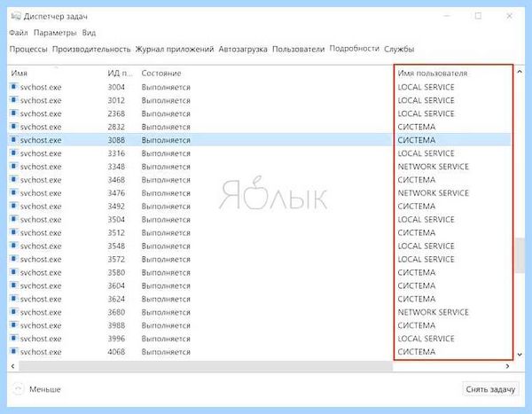532x414 pixels.
Task: Open the Файл menu
Action: pyautogui.click(x=19, y=33)
